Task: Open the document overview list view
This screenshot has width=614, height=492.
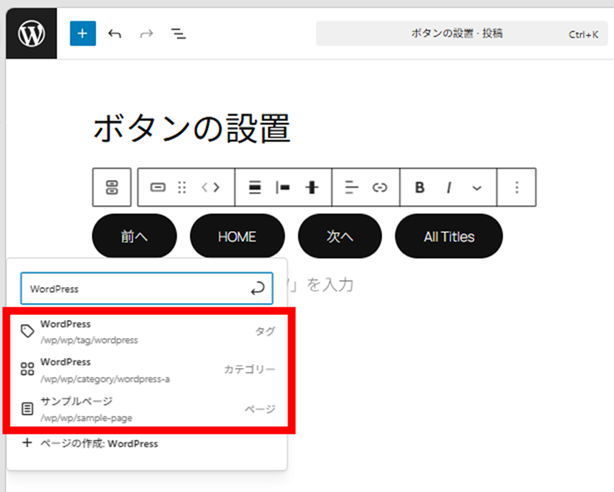Action: 178,33
